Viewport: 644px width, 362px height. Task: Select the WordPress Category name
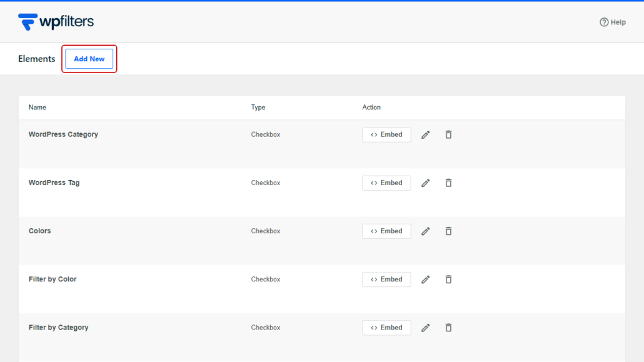pos(63,134)
